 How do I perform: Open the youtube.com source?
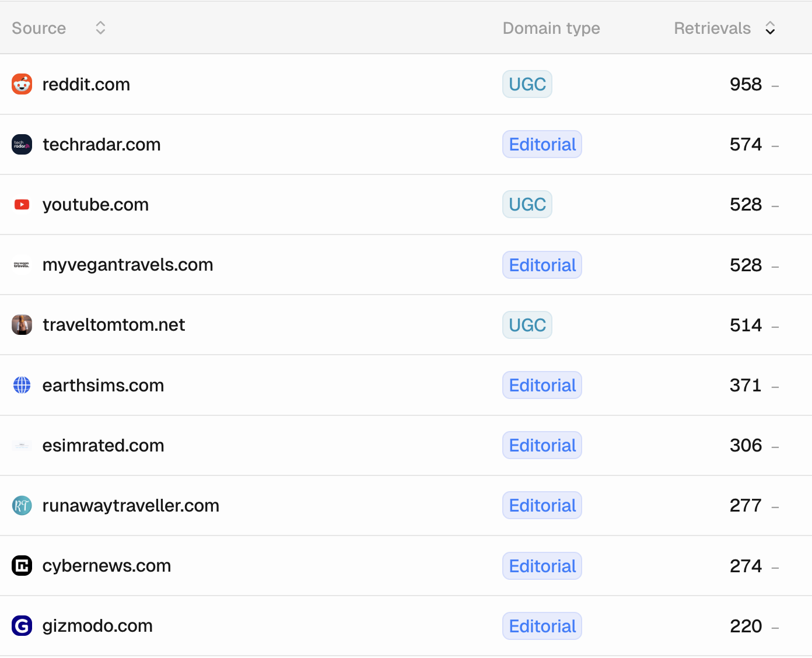point(96,204)
